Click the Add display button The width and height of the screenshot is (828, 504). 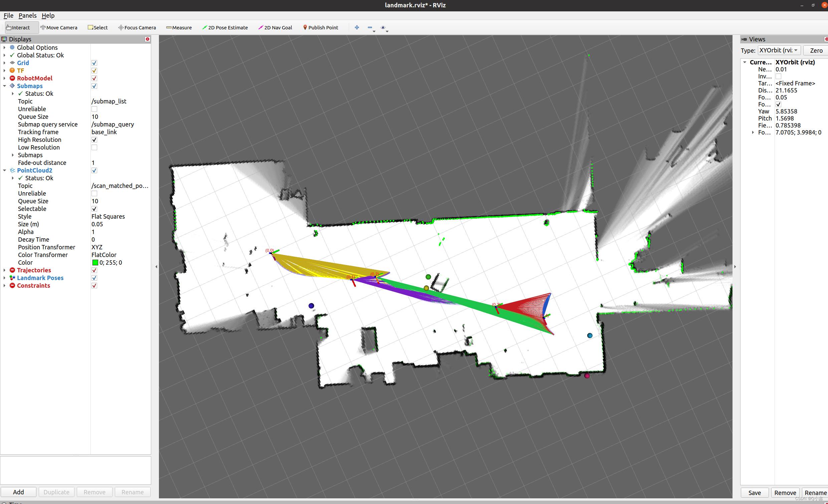pyautogui.click(x=18, y=492)
